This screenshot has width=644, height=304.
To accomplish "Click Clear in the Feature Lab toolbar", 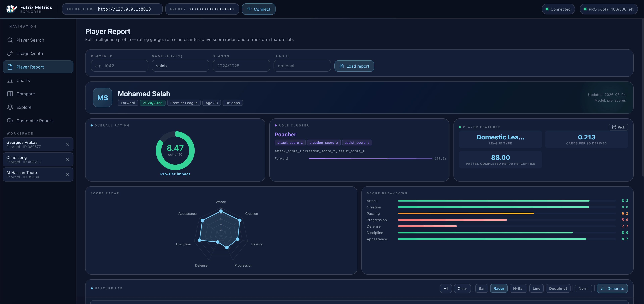I will (x=462, y=288).
